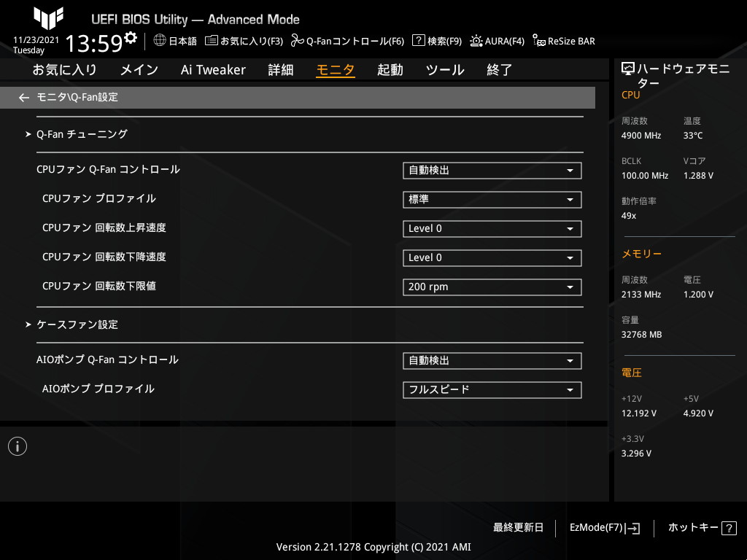This screenshot has width=747, height=560.
Task: Click the globe language icon
Action: click(160, 41)
